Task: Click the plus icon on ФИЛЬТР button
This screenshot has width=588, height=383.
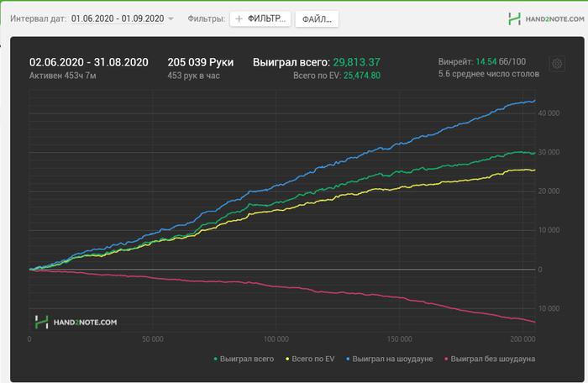Action: pos(239,18)
